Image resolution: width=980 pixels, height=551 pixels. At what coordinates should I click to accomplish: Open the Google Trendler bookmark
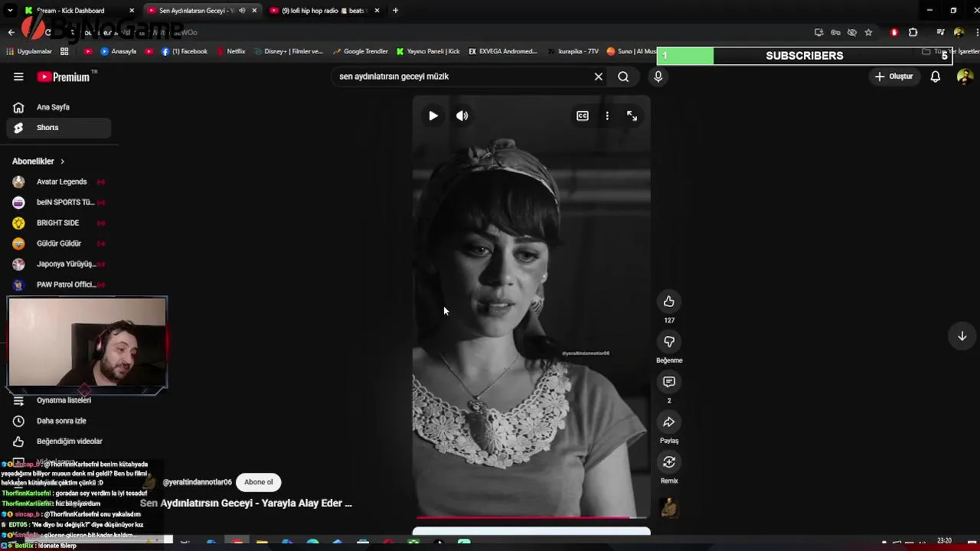click(x=360, y=51)
